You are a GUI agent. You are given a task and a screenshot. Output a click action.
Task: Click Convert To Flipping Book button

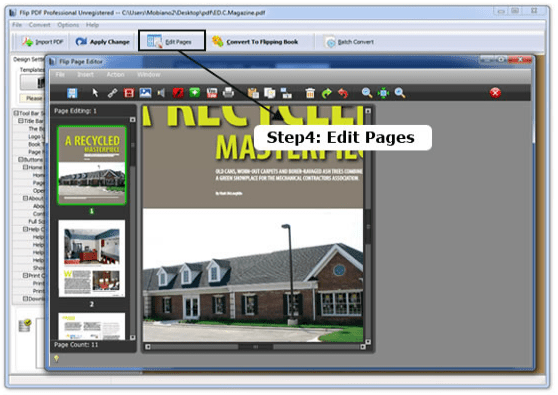(x=255, y=42)
